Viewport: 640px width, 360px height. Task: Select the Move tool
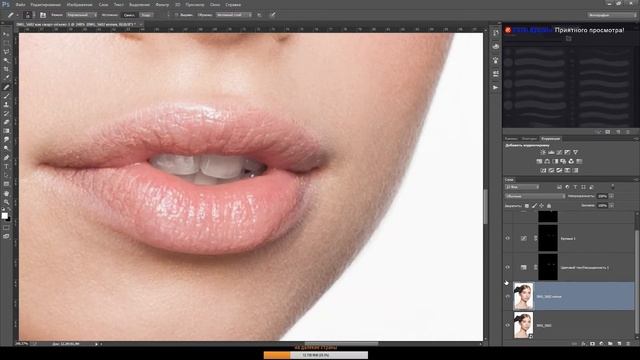6,34
